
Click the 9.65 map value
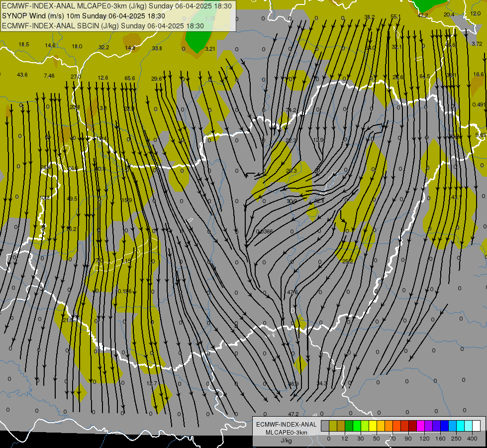481,135
